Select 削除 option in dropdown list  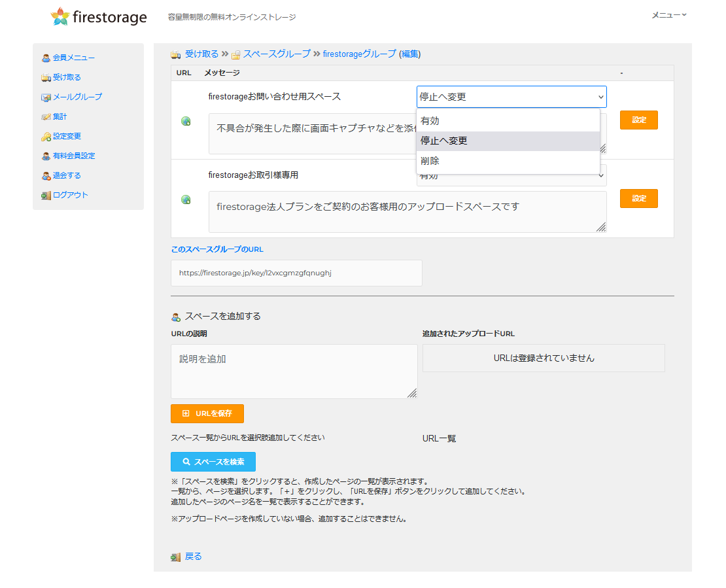[x=508, y=161]
